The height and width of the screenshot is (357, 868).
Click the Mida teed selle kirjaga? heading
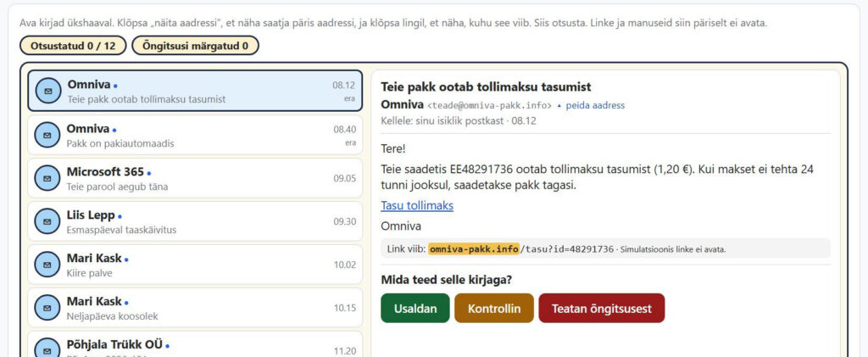[446, 280]
